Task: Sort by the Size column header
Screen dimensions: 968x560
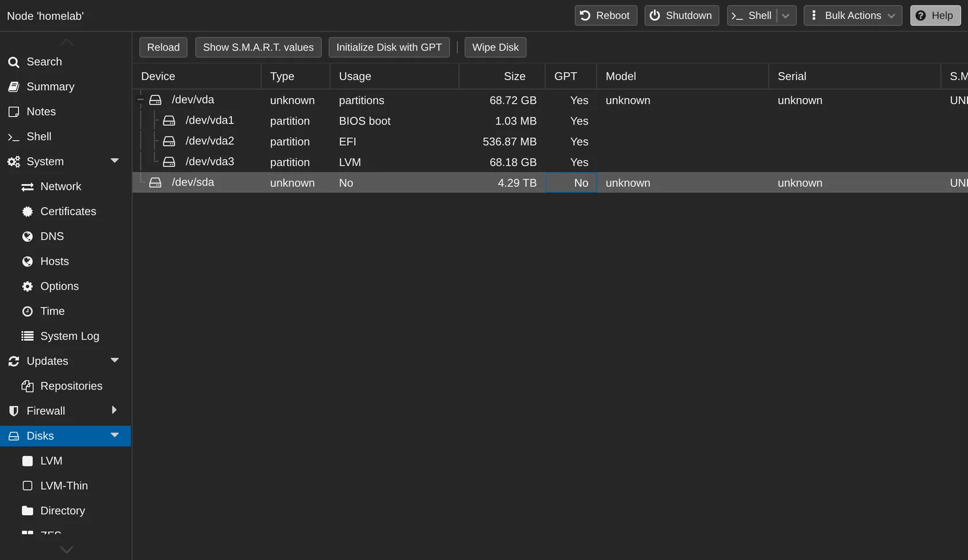Action: (x=502, y=76)
